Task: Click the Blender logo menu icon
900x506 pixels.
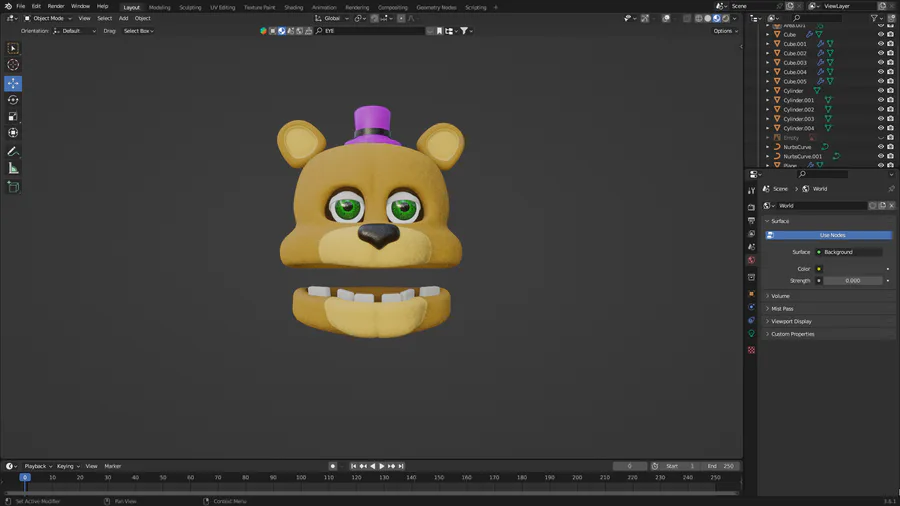Action: point(8,6)
